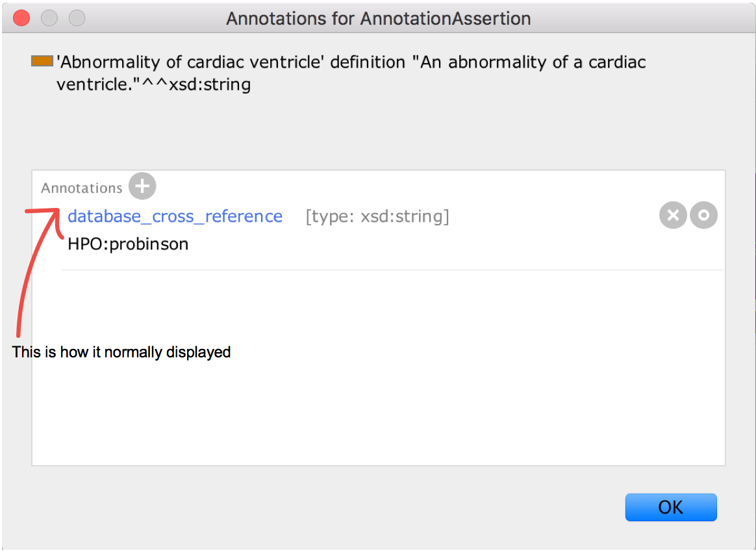756x551 pixels.
Task: Edit the annotation via the circle icon
Action: coord(703,215)
